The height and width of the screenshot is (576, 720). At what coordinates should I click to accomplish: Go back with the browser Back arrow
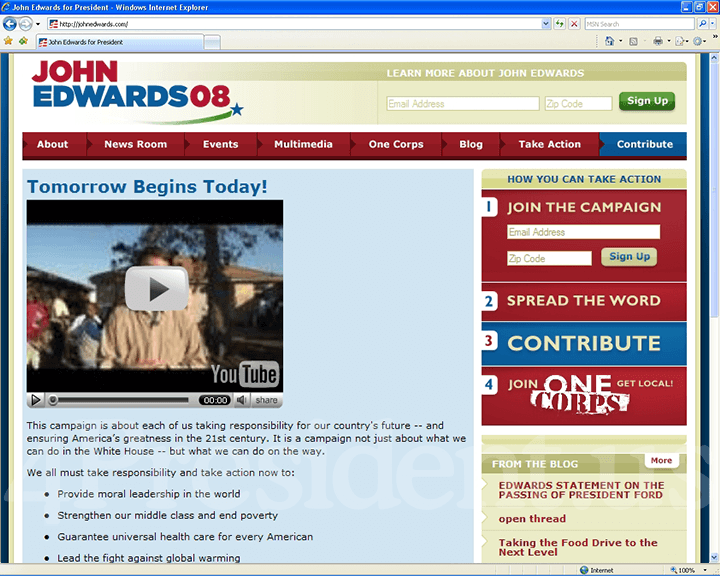(10, 23)
